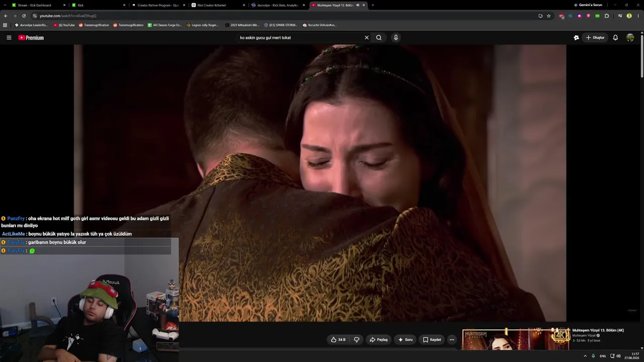Open All Classes Forge bookmark

click(165, 25)
